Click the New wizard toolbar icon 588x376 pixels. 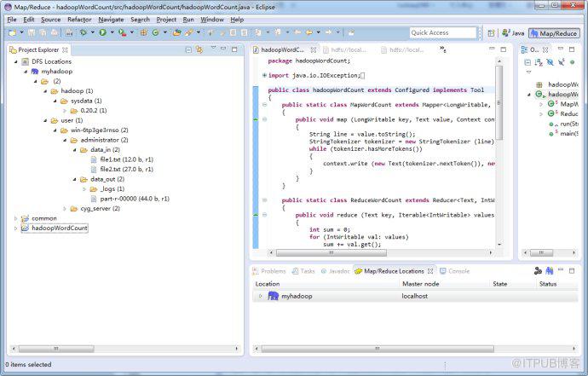pyautogui.click(x=13, y=33)
